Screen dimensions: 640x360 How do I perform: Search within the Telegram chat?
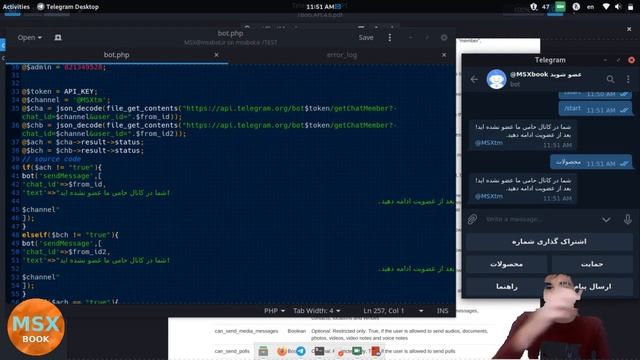[x=610, y=79]
